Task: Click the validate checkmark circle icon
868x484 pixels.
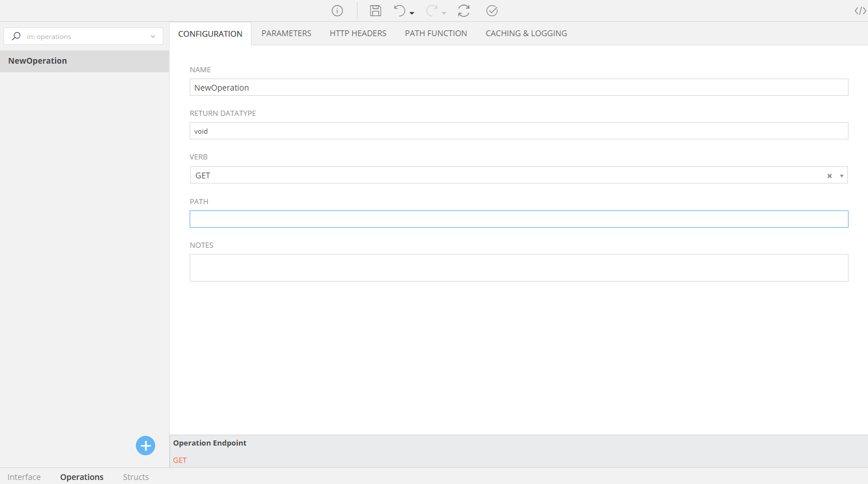Action: pyautogui.click(x=492, y=11)
